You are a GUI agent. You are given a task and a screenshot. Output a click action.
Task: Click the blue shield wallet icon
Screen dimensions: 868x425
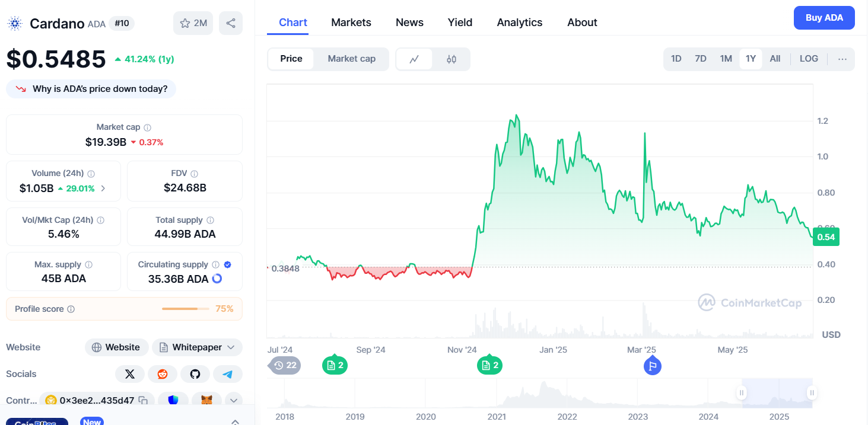[173, 401]
